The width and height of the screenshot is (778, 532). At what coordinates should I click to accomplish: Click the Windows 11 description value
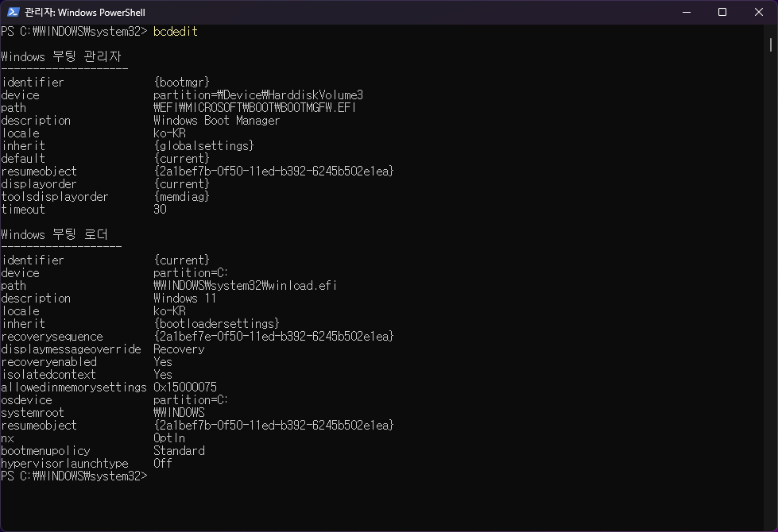184,298
